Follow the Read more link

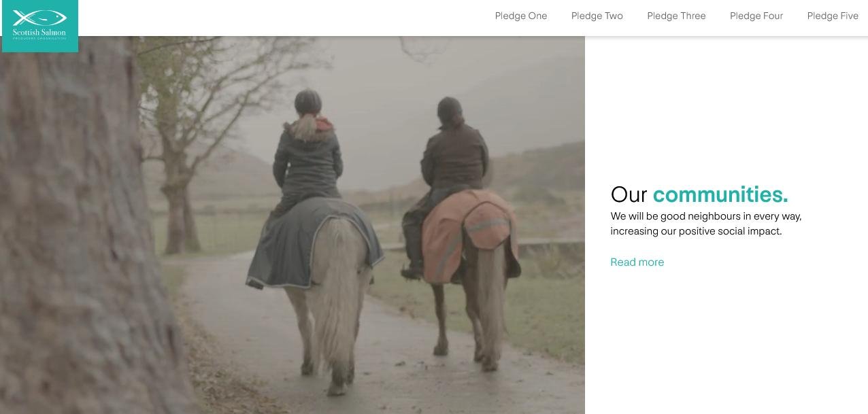pos(637,262)
